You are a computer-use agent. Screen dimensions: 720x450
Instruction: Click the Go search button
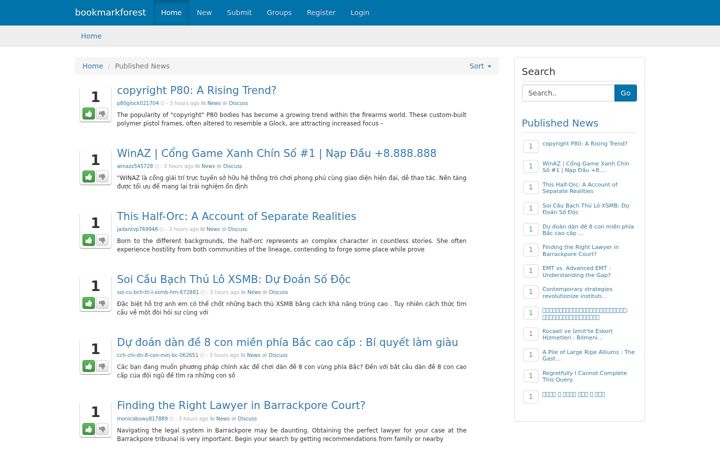click(x=625, y=93)
